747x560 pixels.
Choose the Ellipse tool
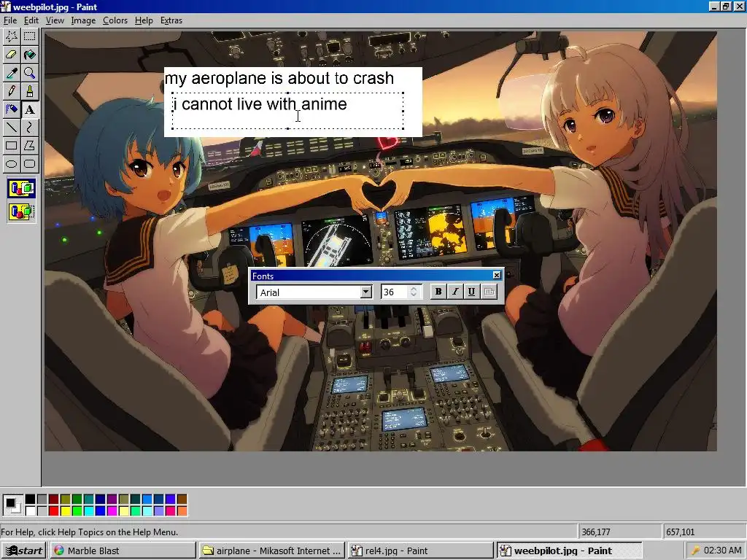point(12,164)
